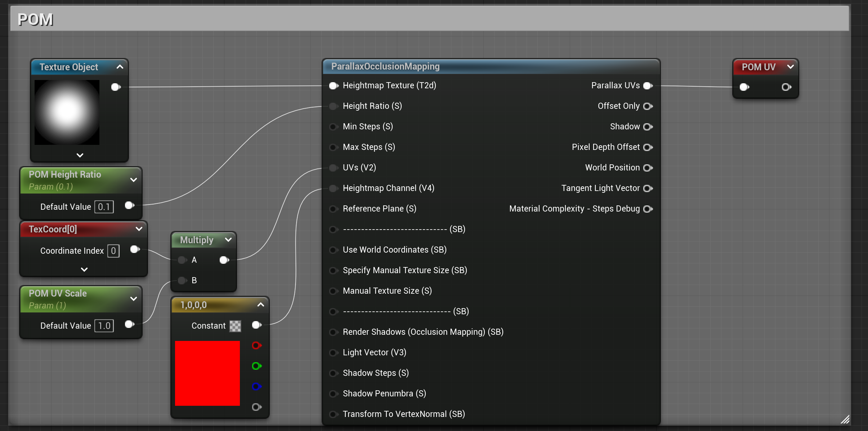Click Texture Object gradient thumbnail

click(x=67, y=112)
